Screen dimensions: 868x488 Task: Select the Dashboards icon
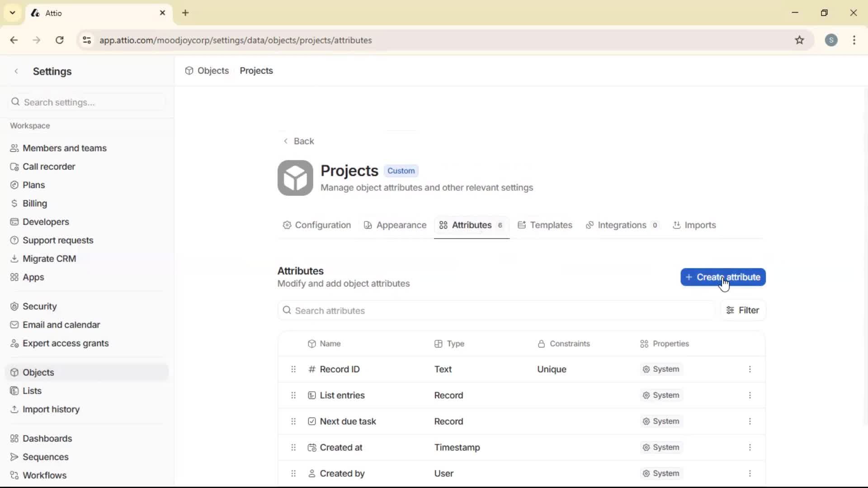(15, 438)
